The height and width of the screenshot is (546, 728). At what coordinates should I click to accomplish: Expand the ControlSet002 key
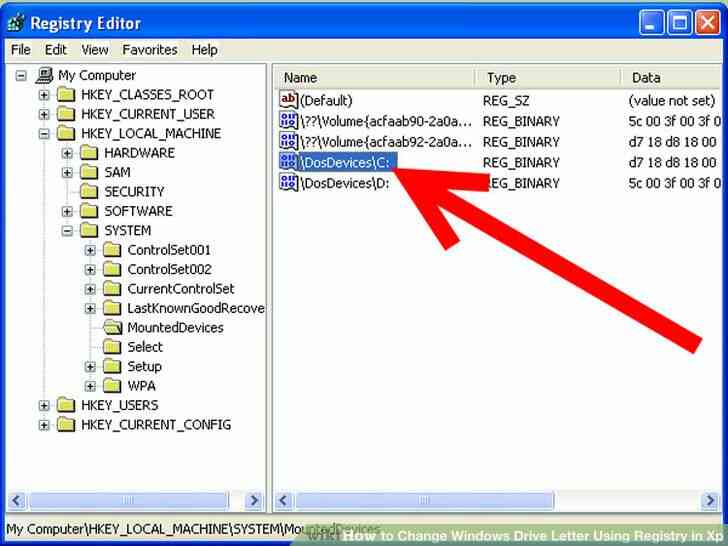click(91, 270)
